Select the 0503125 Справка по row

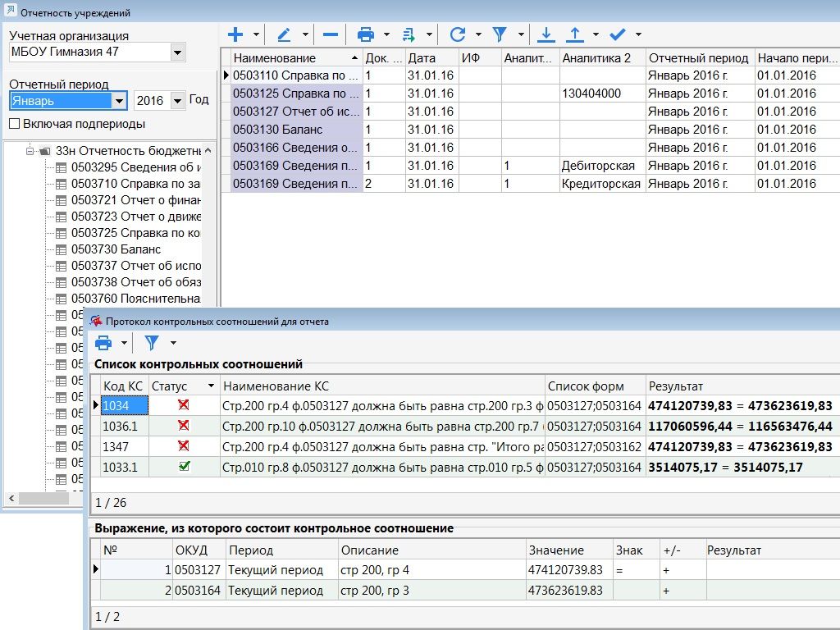point(295,94)
